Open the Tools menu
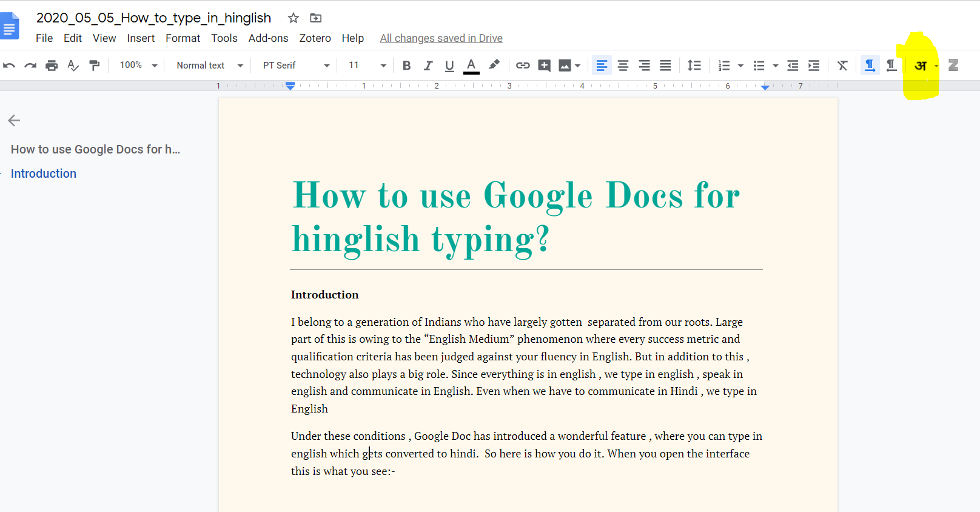This screenshot has height=512, width=980. click(224, 38)
